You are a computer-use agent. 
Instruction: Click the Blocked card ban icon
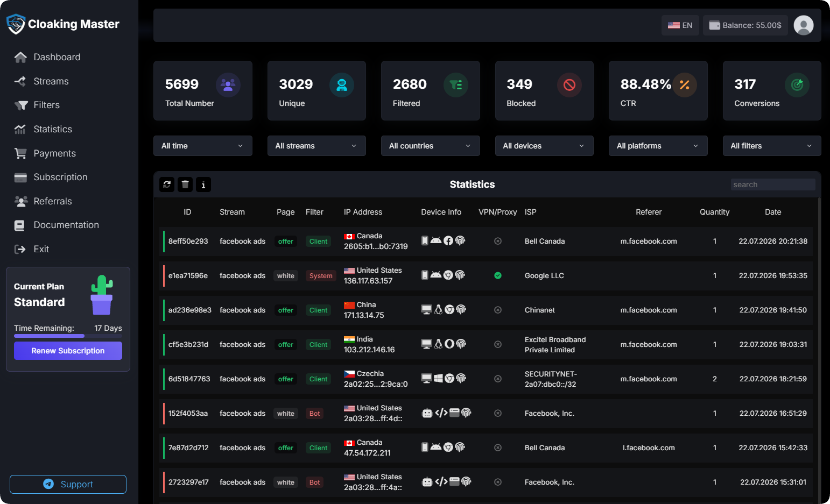(569, 85)
